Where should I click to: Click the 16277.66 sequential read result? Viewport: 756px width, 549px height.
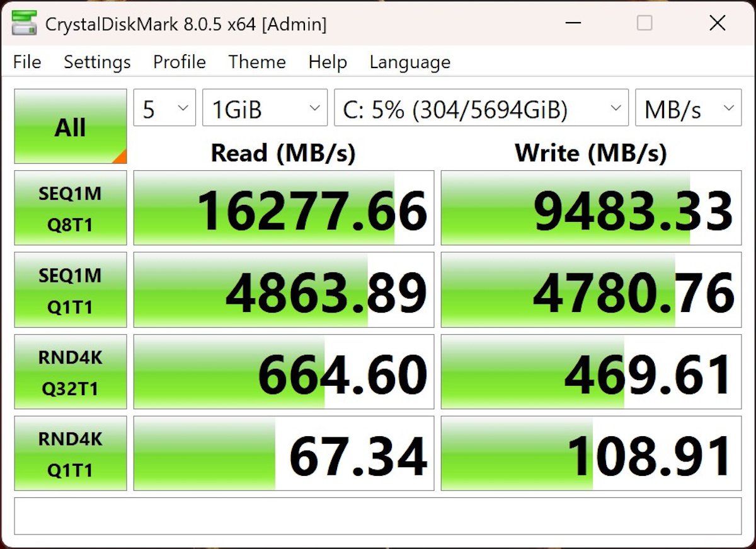tap(283, 208)
